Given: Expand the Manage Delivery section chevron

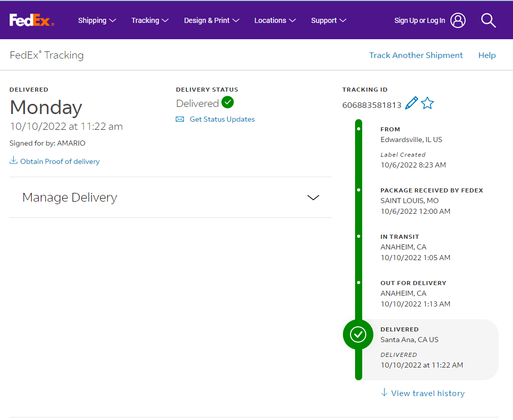Looking at the screenshot, I should point(313,198).
